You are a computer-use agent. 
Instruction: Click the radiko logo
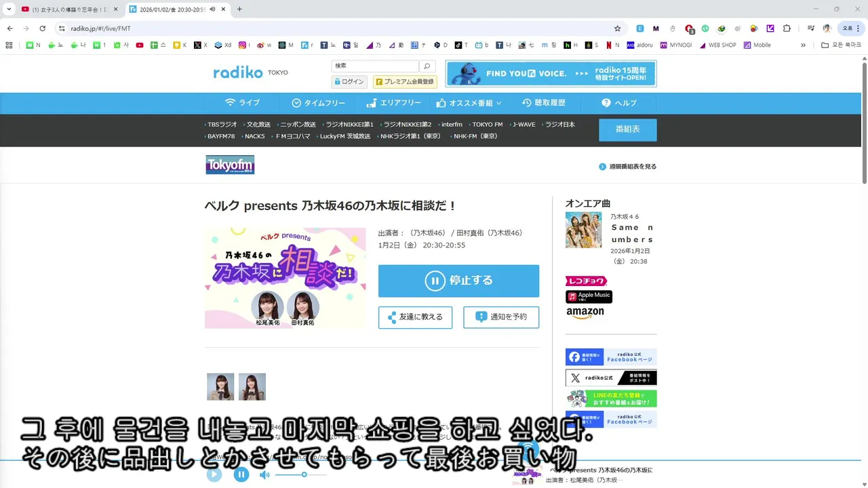point(237,73)
